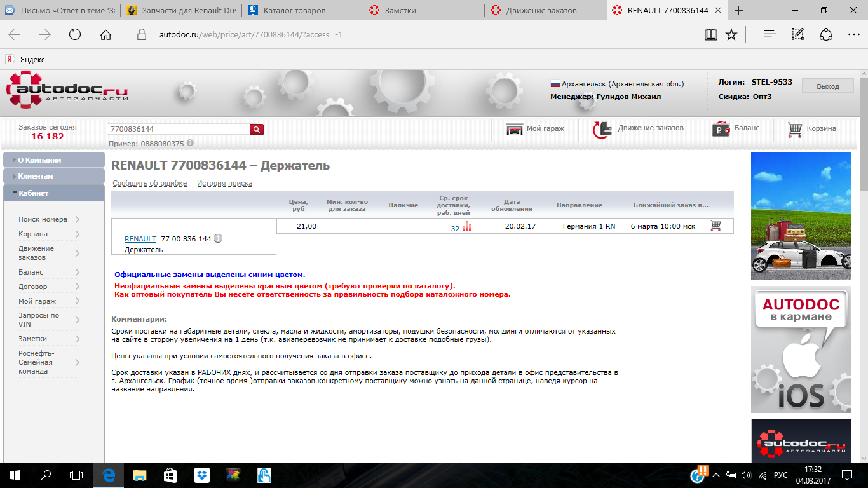Click the РУС language indicator
The height and width of the screenshot is (488, 868).
click(781, 475)
